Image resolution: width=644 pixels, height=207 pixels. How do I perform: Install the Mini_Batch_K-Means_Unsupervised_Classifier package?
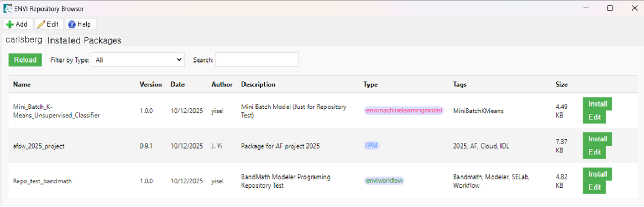pyautogui.click(x=598, y=104)
